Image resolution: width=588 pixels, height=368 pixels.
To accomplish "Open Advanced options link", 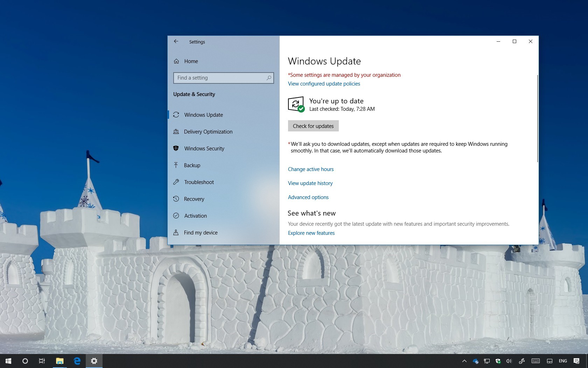I will (x=308, y=197).
